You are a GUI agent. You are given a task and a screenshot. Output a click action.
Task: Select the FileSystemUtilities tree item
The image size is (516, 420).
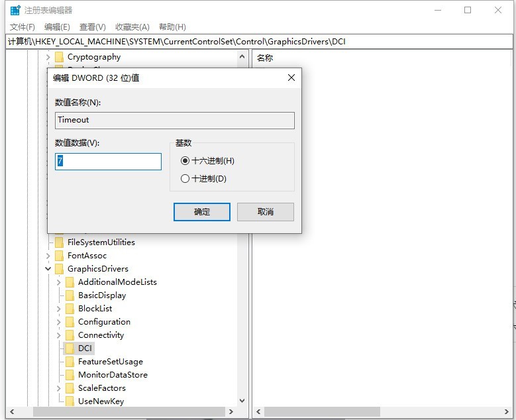coord(101,242)
